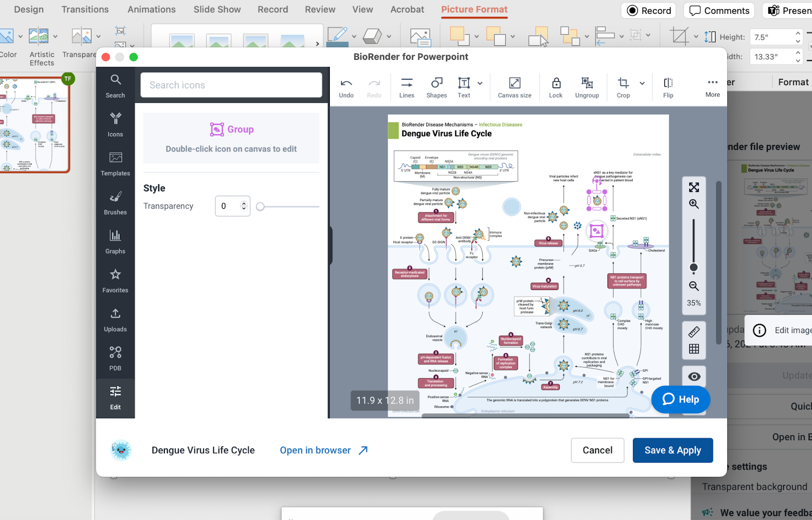Click the Save & Apply button
Image resolution: width=812 pixels, height=520 pixels.
(x=672, y=450)
